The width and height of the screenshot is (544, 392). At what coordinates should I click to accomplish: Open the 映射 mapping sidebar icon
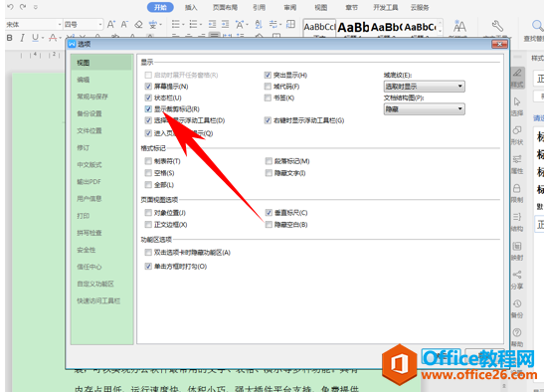pos(517,246)
